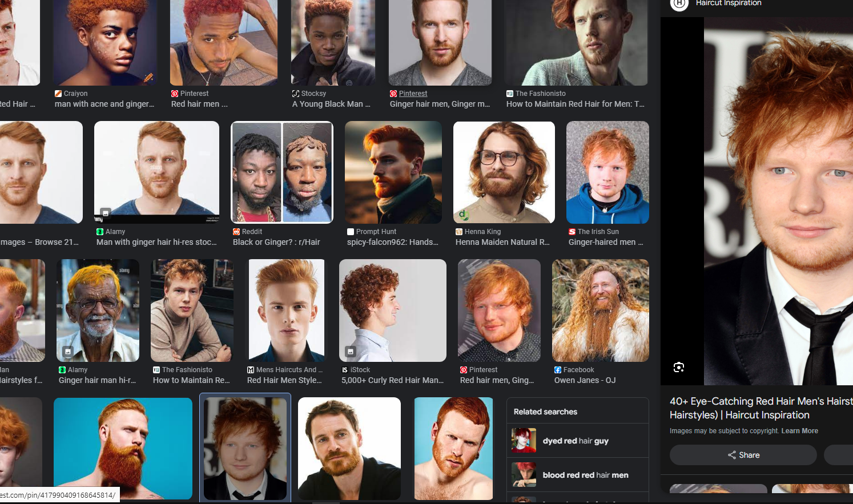Click the Haircut Inspiration site logo icon

point(679,3)
